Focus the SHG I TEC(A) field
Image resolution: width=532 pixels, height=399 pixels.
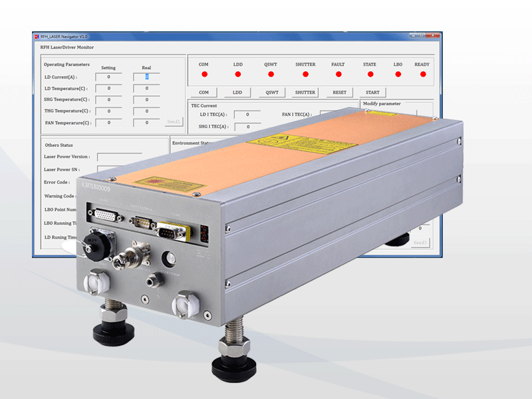(248, 126)
